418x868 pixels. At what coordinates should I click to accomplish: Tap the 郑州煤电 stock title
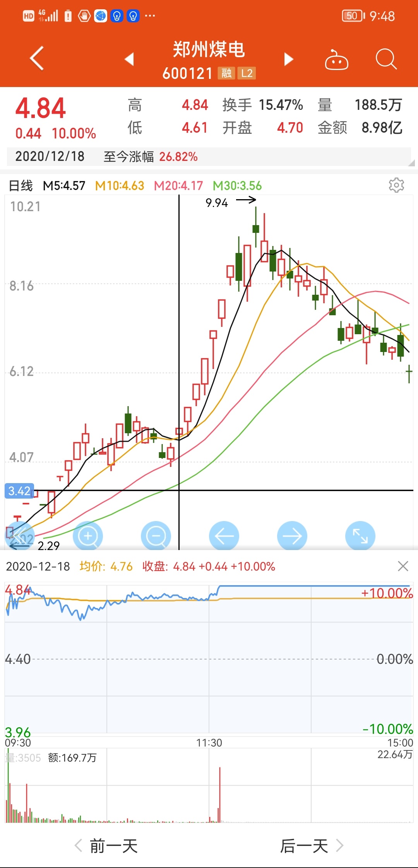pyautogui.click(x=209, y=50)
